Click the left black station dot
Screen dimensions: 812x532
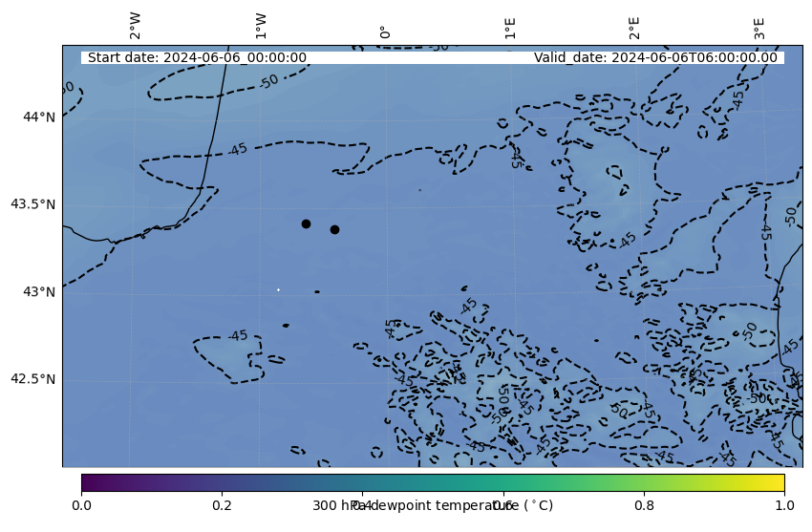(306, 224)
